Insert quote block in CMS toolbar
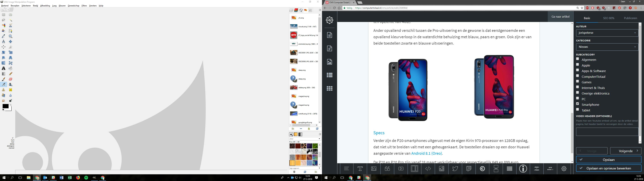Viewport: 644px width, 181px height. 387,169
